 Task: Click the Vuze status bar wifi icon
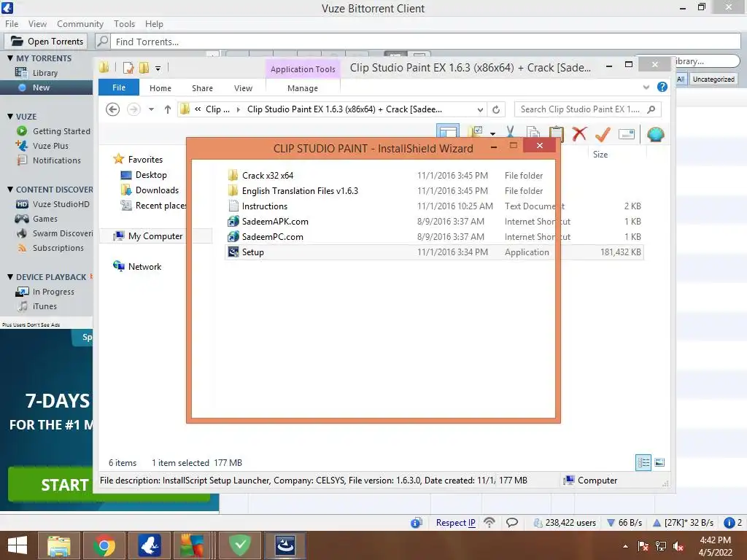489,522
